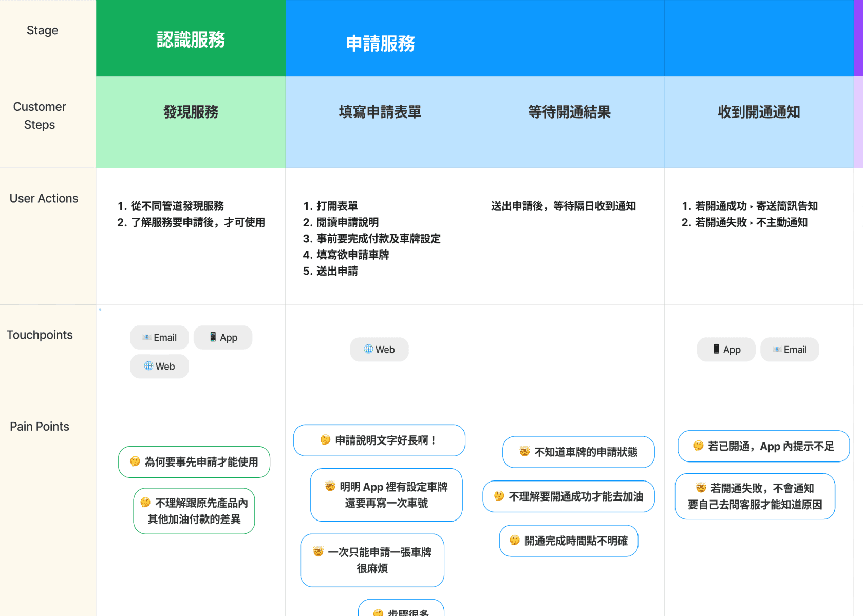This screenshot has height=616, width=863.
Task: Click text 填寫欲申請車牌
Action: [x=352, y=255]
